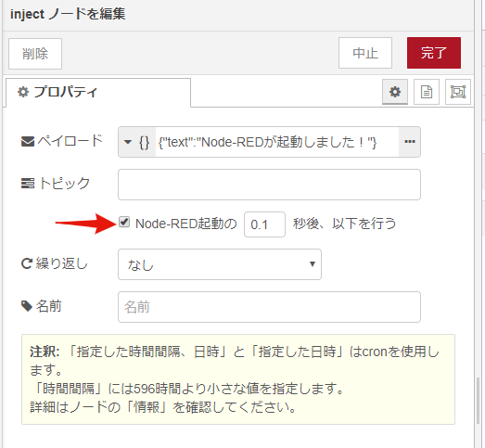The height and width of the screenshot is (448, 485).
Task: Click the JSON braces type icon
Action: coord(144,142)
